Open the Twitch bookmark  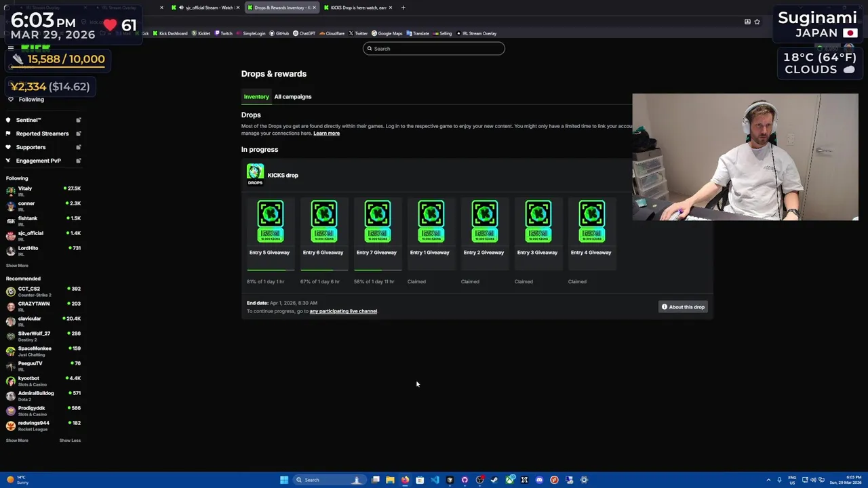tap(224, 33)
